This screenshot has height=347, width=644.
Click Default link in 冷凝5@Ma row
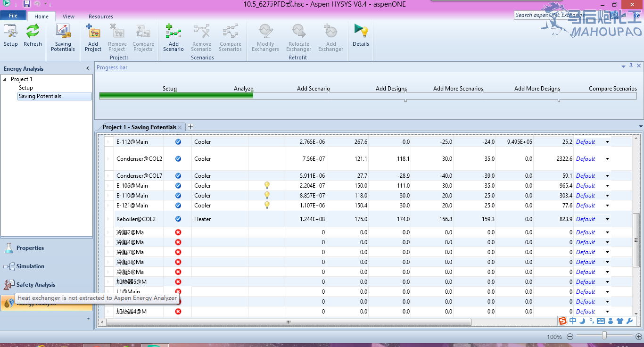[586, 272]
